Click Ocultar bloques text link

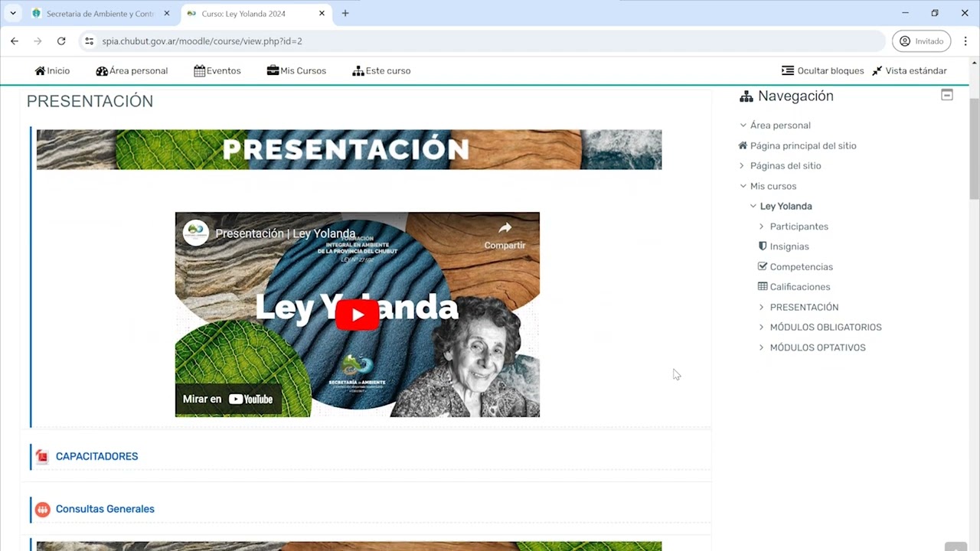click(831, 70)
